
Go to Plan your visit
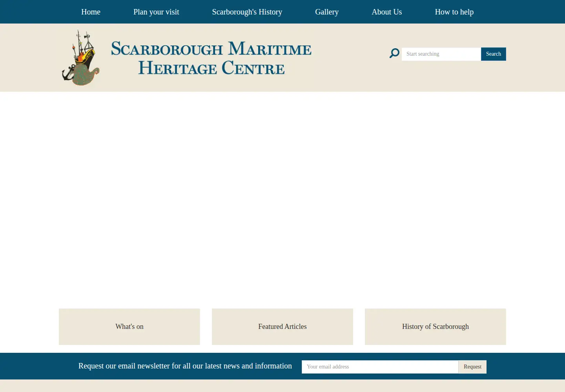[156, 12]
